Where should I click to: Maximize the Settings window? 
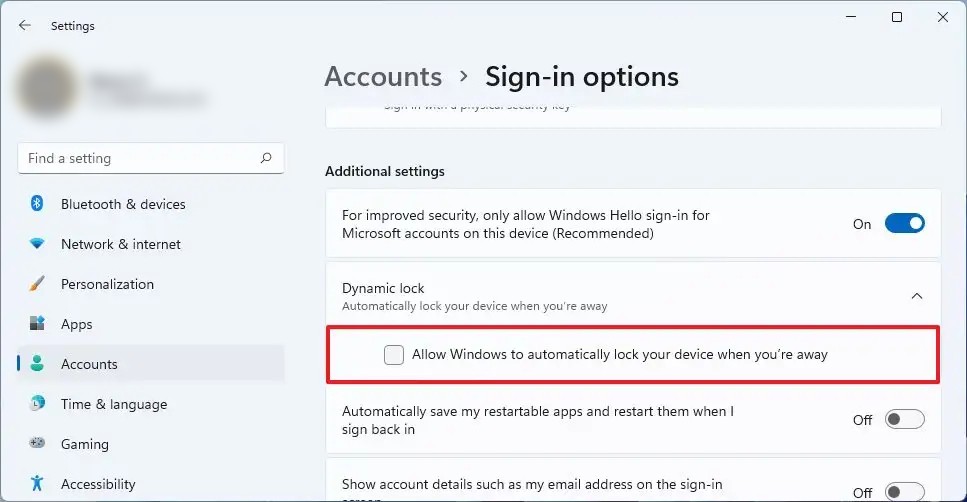(897, 17)
